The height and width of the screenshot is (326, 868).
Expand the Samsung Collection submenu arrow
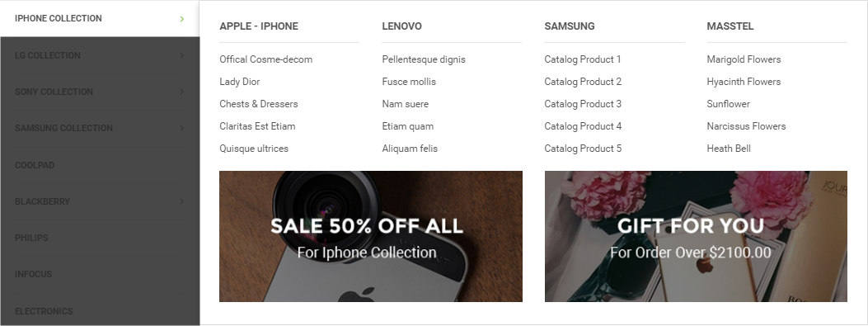[x=182, y=128]
